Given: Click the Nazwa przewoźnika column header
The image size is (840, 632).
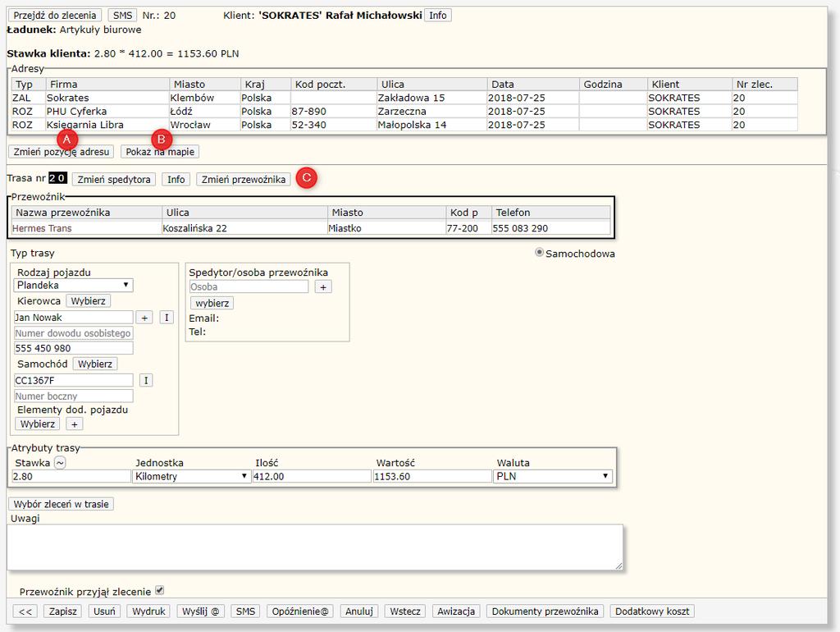Looking at the screenshot, I should point(87,213).
